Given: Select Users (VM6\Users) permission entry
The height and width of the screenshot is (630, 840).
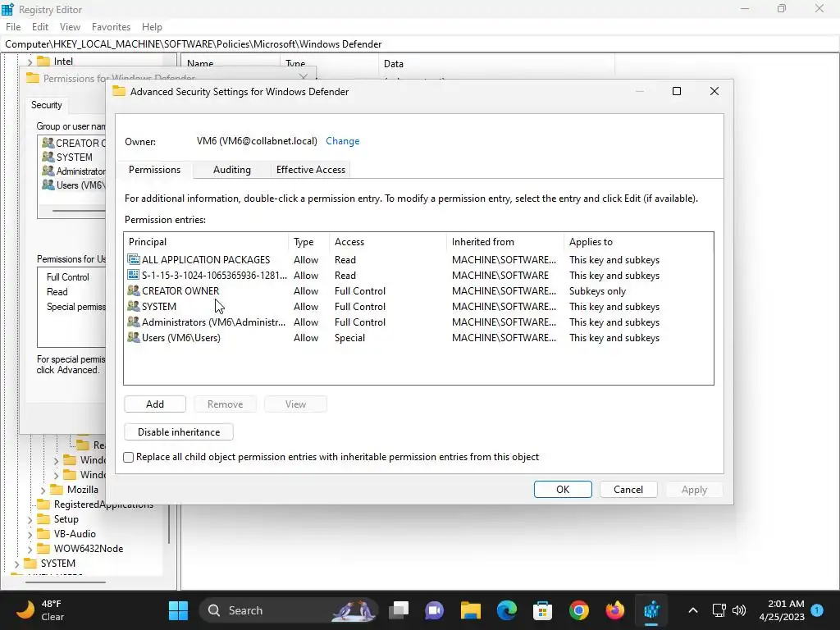Looking at the screenshot, I should [x=418, y=337].
